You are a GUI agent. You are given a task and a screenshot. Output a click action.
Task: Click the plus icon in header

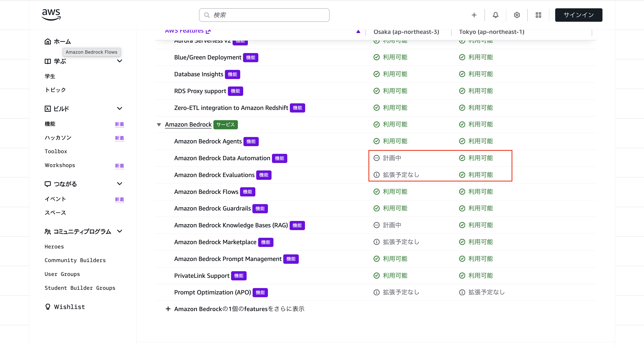(x=474, y=15)
